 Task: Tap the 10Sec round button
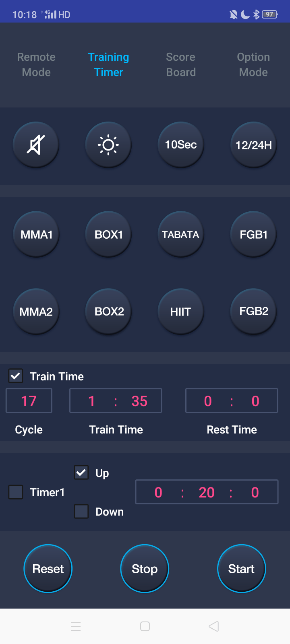pyautogui.click(x=181, y=144)
